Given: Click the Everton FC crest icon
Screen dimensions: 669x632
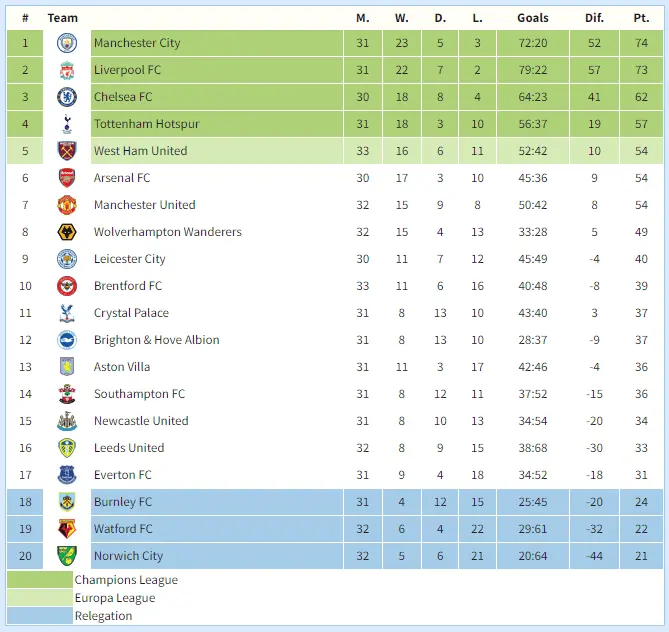Looking at the screenshot, I should 67,475.
